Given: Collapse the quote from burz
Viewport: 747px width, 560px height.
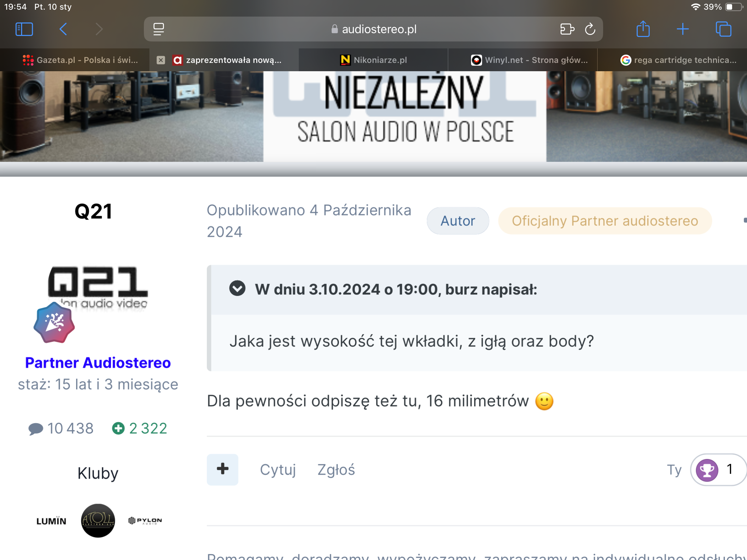Looking at the screenshot, I should click(237, 288).
